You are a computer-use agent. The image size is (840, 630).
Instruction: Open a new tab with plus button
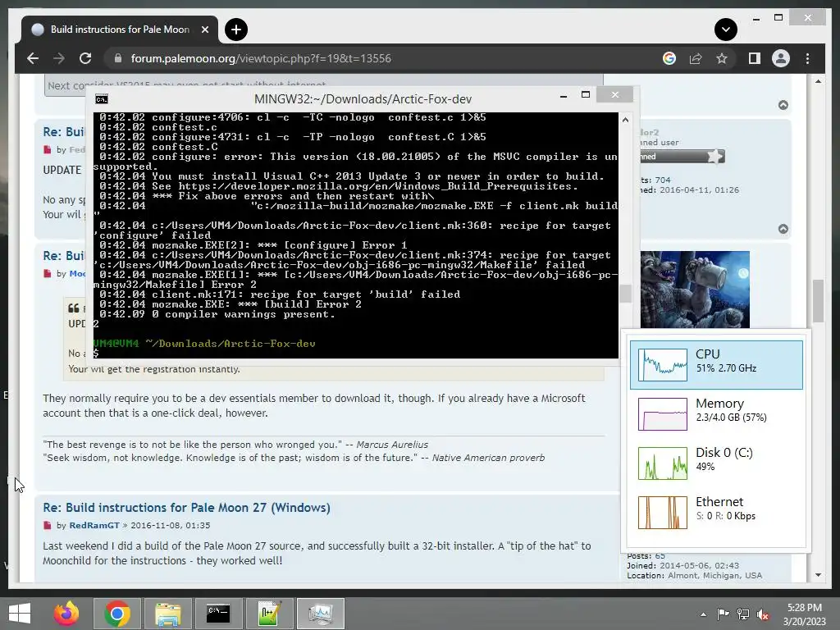[236, 30]
